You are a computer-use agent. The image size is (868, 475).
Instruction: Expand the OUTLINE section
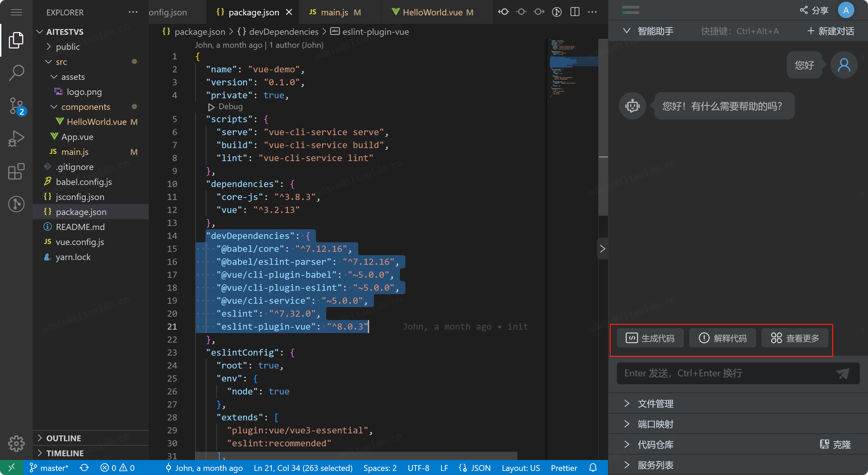click(63, 438)
